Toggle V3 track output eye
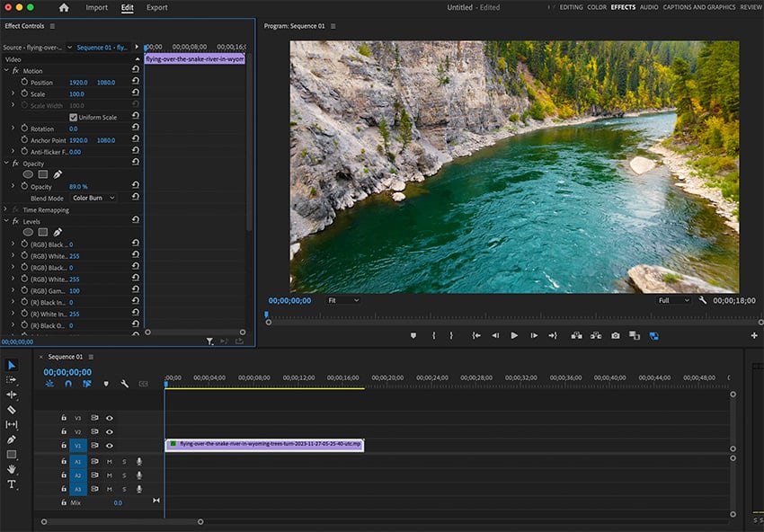The height and width of the screenshot is (532, 764). coord(109,418)
